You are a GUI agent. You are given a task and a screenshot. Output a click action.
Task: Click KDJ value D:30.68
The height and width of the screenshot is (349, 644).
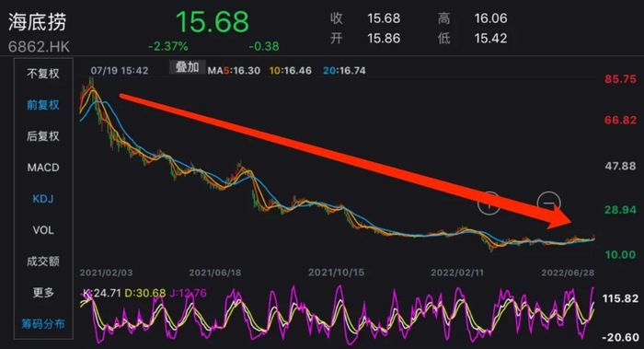(x=145, y=293)
